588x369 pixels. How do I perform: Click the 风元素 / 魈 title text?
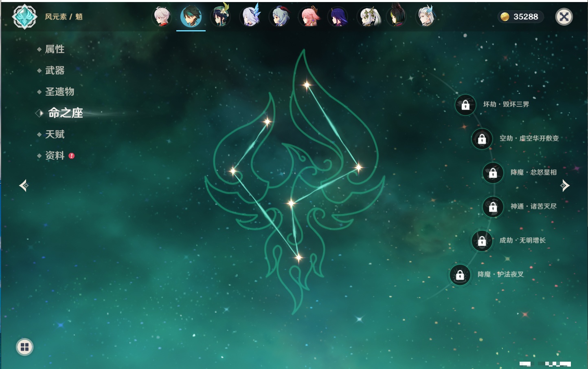[64, 17]
